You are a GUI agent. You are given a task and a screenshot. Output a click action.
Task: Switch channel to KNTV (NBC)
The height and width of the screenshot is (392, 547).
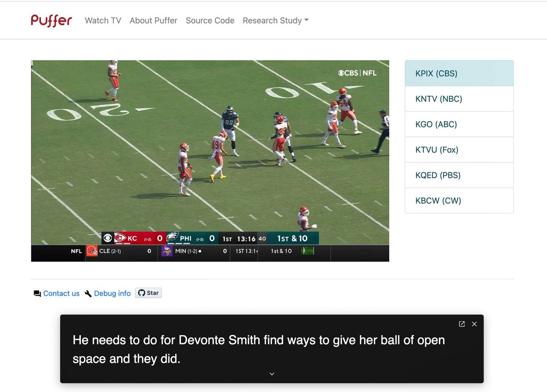(x=439, y=98)
